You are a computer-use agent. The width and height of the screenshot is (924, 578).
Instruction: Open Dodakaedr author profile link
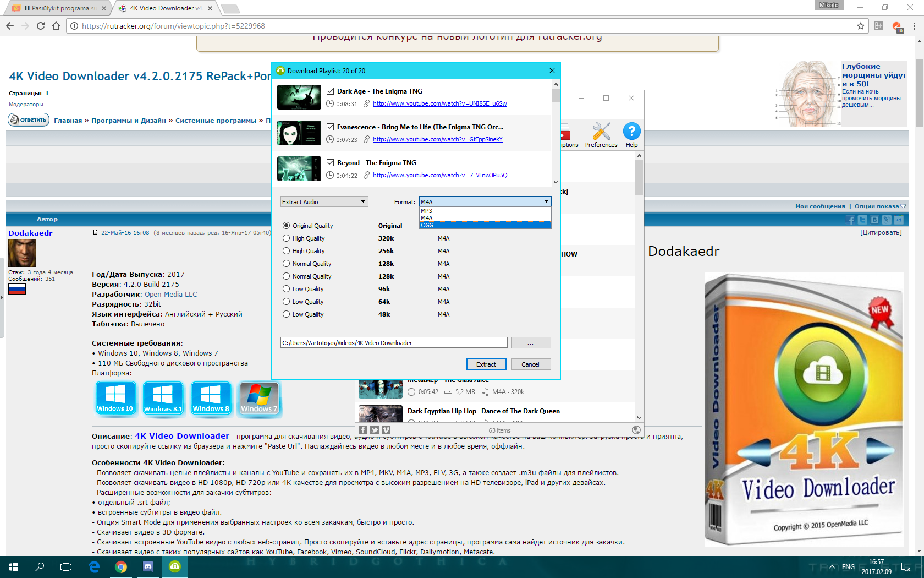pyautogui.click(x=30, y=233)
